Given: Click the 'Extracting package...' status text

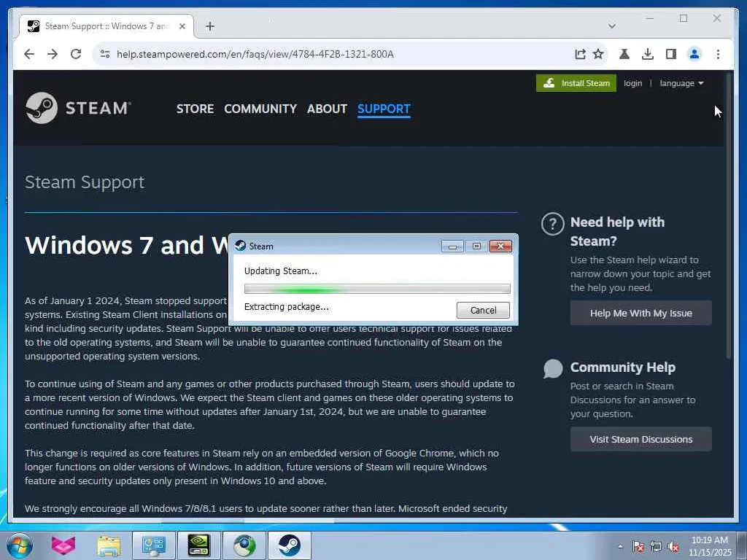Looking at the screenshot, I should 286,307.
